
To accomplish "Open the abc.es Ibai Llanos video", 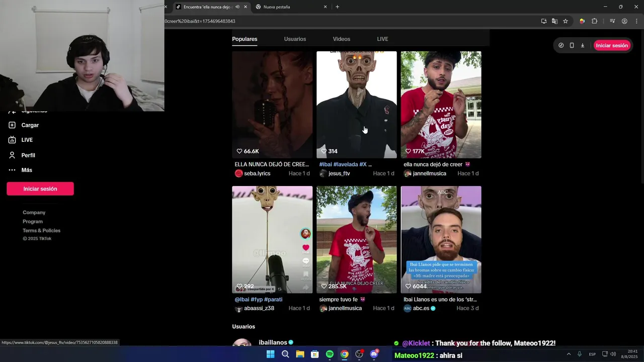I will click(441, 240).
